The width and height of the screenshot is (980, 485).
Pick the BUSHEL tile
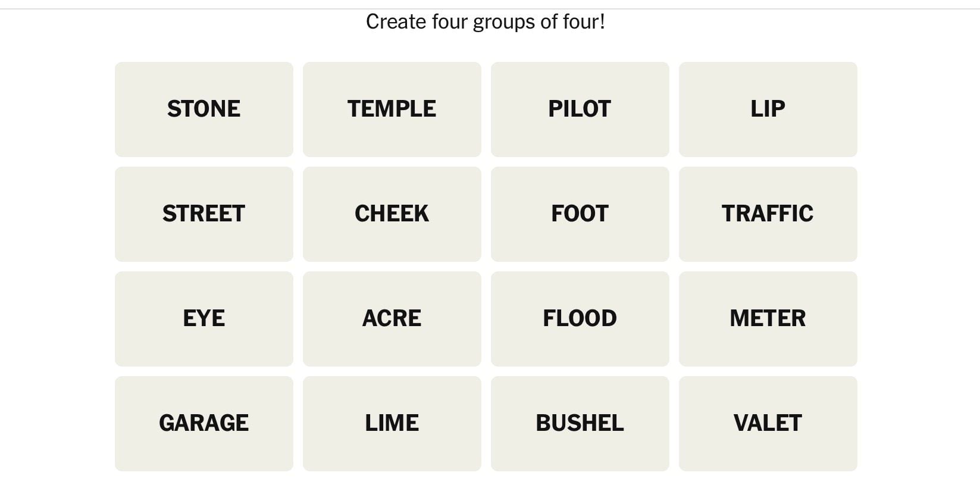[x=580, y=424]
